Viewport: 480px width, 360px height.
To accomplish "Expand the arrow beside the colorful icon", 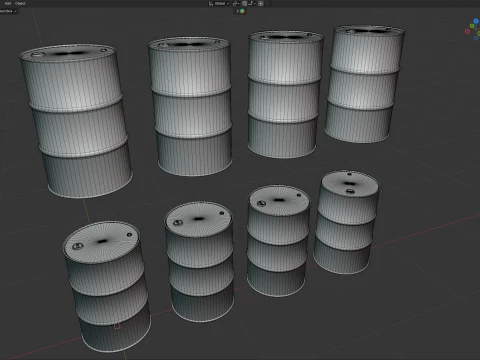I will coord(238,11).
